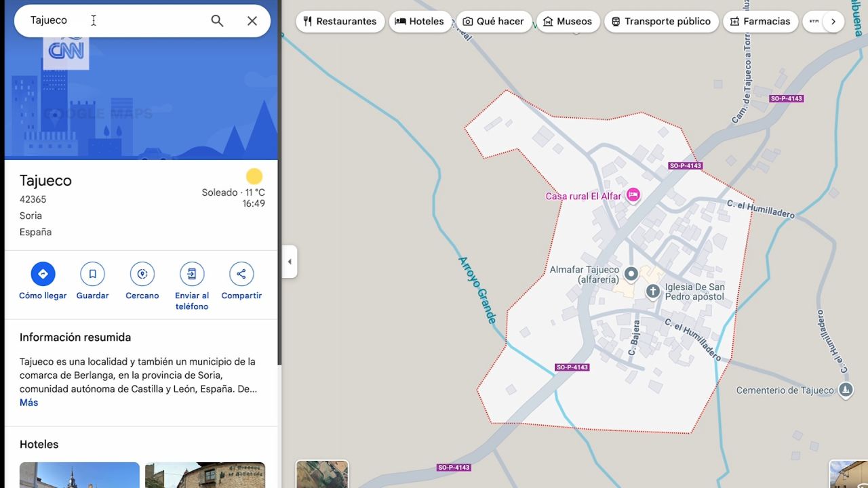Screen dimensions: 868x488
Task: Clear the search with the X icon
Action: [x=252, y=21]
